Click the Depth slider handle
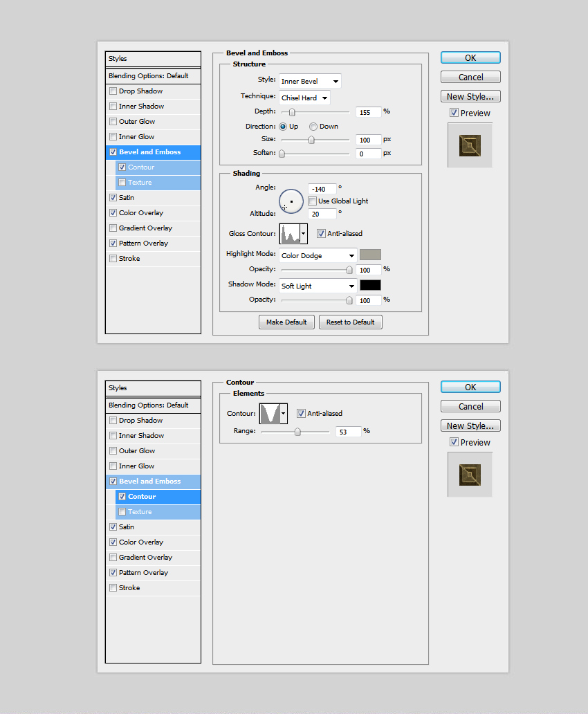This screenshot has height=714, width=588. click(292, 112)
